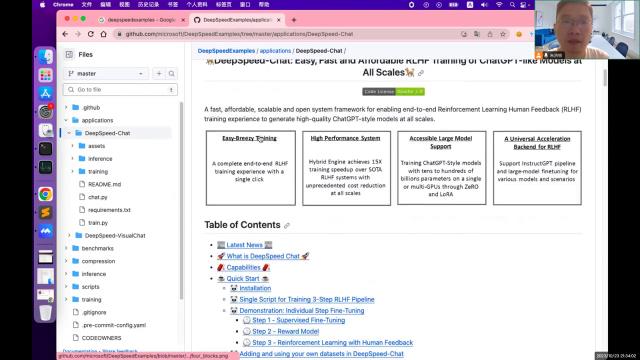Image resolution: width=640 pixels, height=360 pixels.
Task: Open Step 2 – Reward Model link
Action: click(285, 331)
